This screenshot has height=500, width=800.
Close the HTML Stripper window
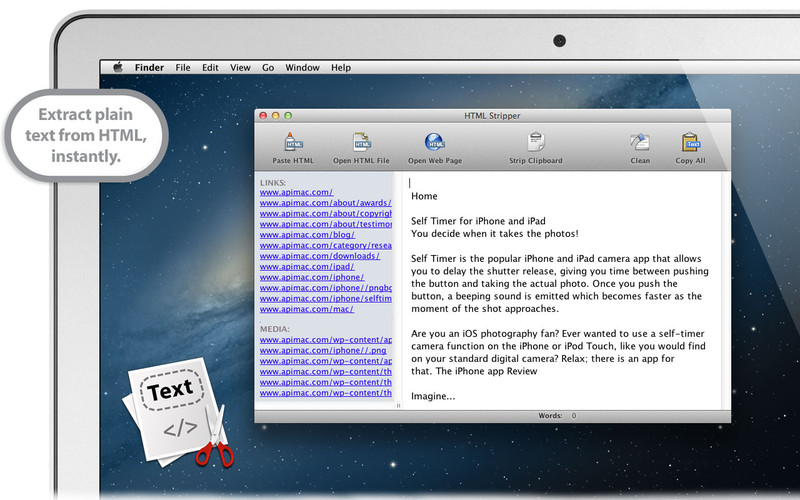coord(263,116)
